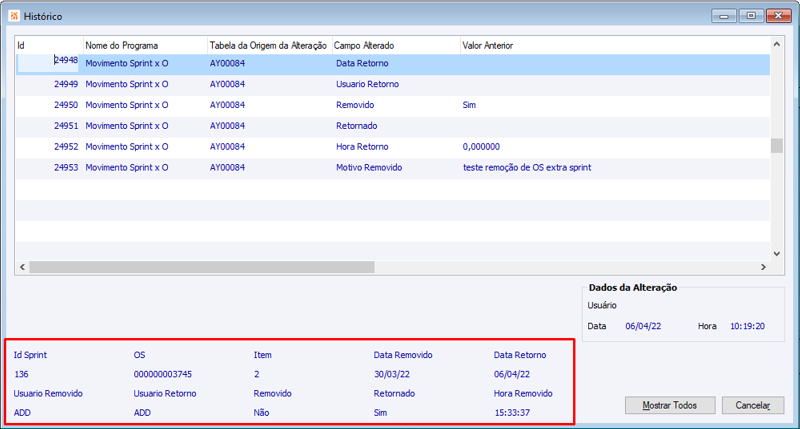Click Hora Removido value 15:33:37
This screenshot has height=429, width=800.
coord(512,413)
